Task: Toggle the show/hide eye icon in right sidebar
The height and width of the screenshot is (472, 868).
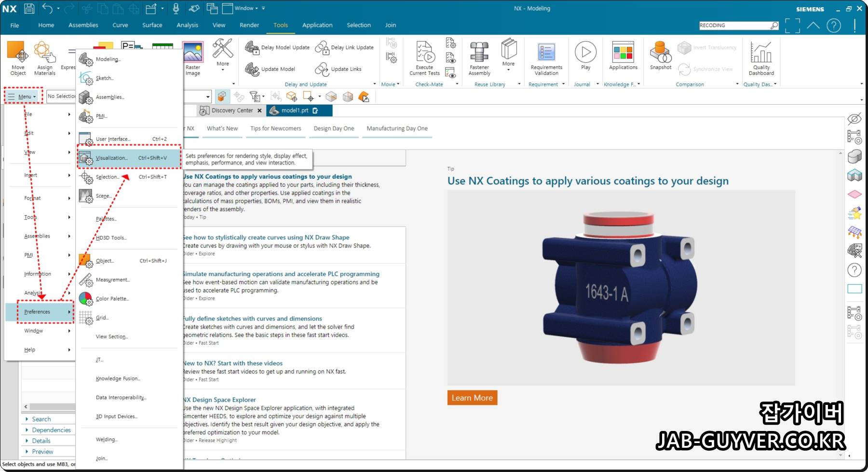Action: coord(854,119)
